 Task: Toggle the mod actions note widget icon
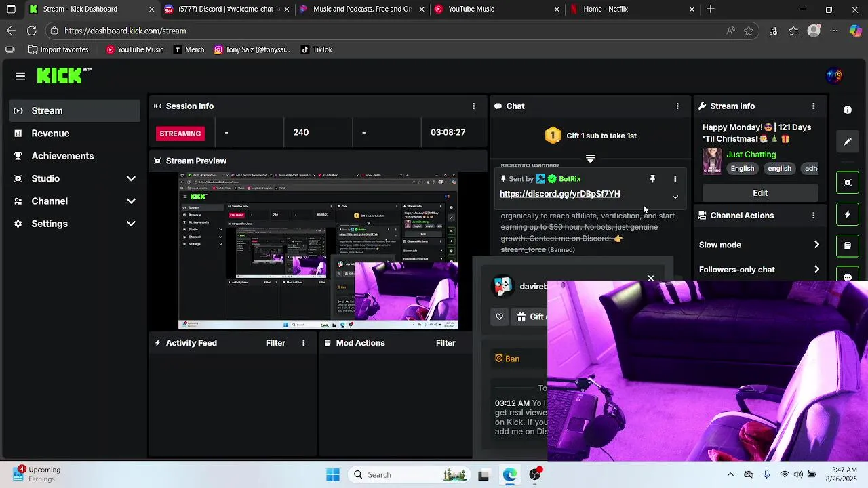848,246
